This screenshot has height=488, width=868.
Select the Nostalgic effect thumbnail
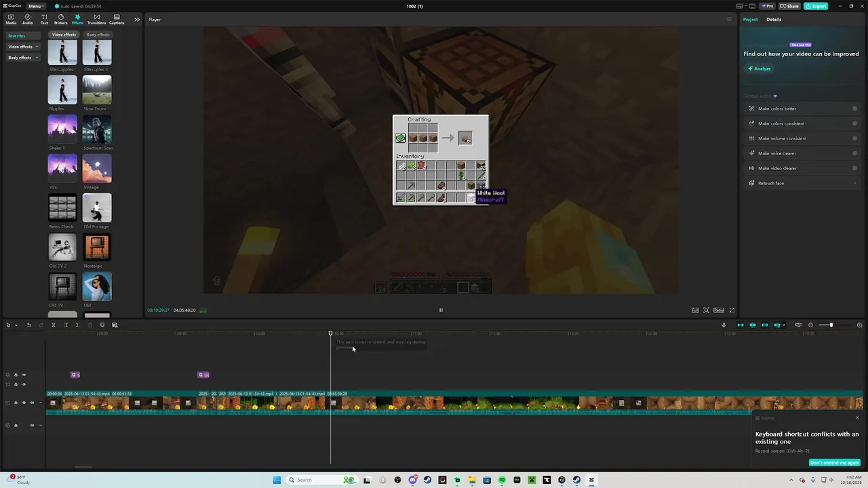pos(97,247)
